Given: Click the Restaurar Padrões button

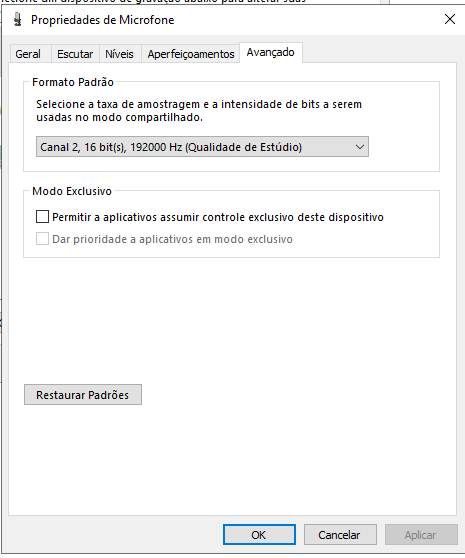Looking at the screenshot, I should pos(83,395).
